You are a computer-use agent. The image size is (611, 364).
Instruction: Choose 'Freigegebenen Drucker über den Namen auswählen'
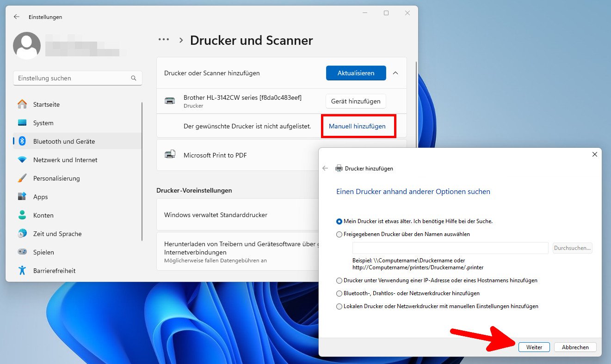[x=339, y=234]
